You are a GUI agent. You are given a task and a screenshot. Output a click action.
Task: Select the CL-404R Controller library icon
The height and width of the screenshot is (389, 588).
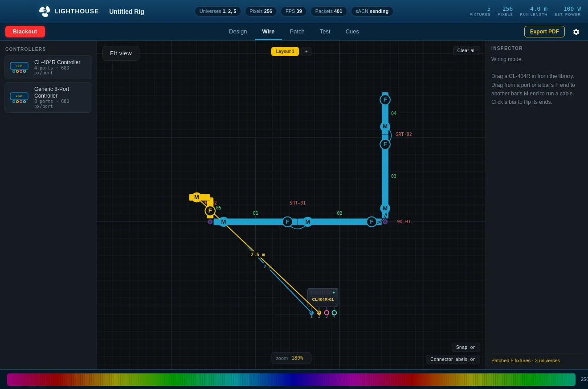19,67
